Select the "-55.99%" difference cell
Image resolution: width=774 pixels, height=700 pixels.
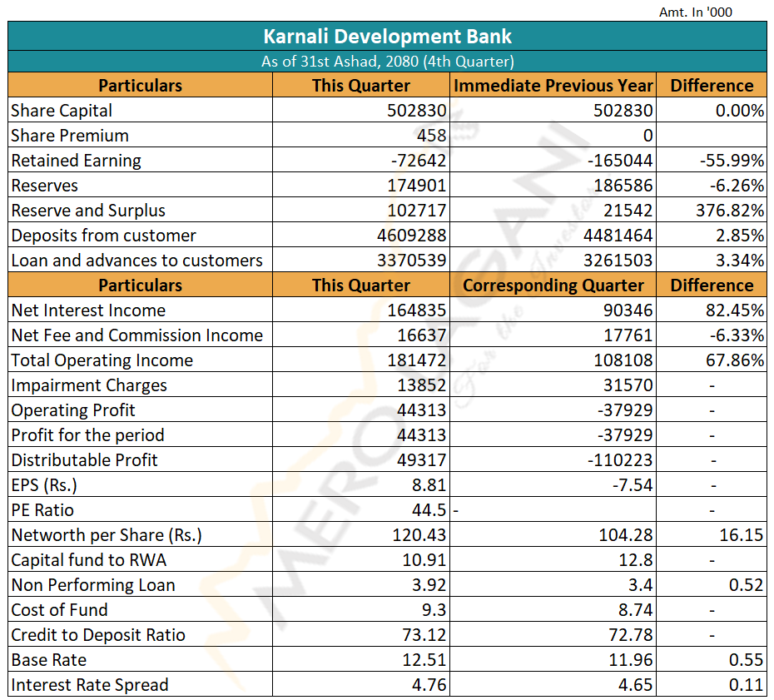tap(732, 161)
